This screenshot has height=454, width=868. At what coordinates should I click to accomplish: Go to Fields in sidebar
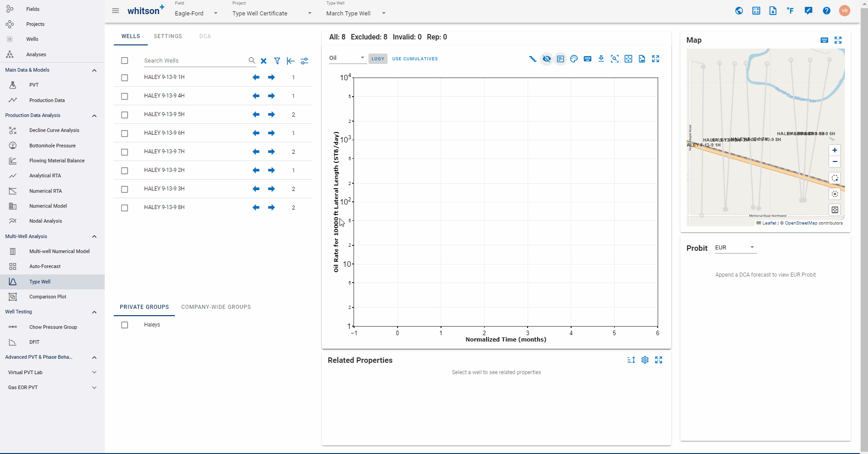tap(33, 9)
